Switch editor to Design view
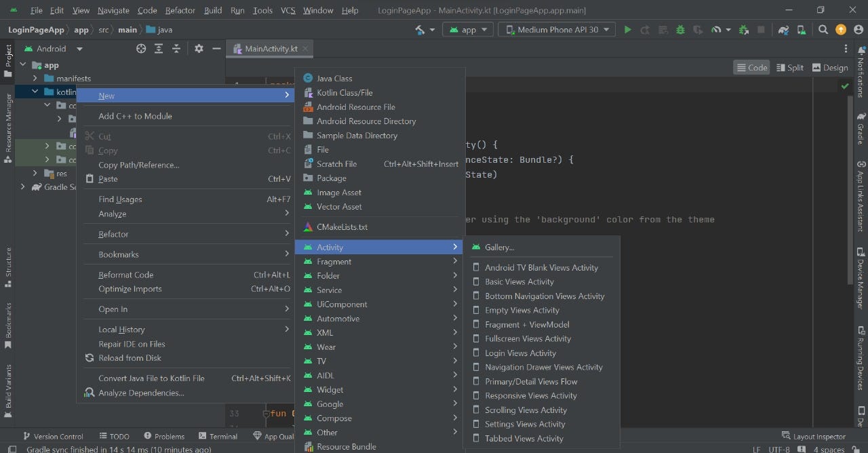Screen dimensions: 868x453 click(830, 67)
